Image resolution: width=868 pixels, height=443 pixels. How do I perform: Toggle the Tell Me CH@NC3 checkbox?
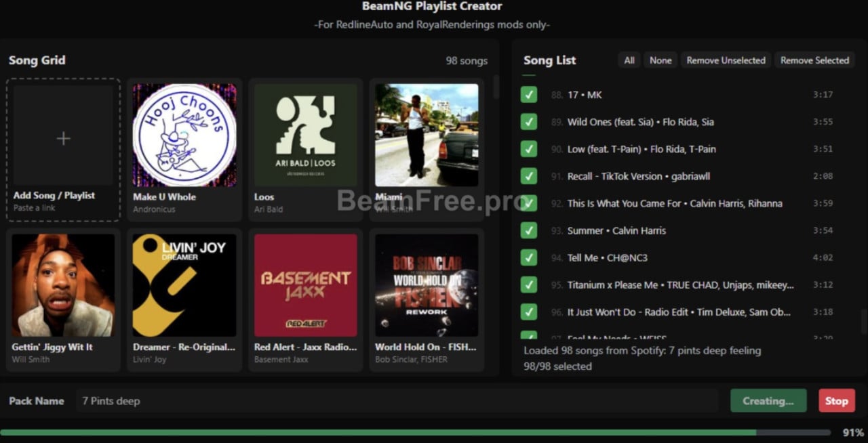coord(529,257)
